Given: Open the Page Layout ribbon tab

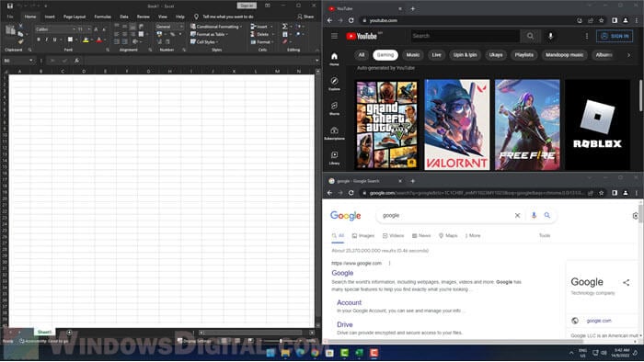Looking at the screenshot, I should coord(75,17).
